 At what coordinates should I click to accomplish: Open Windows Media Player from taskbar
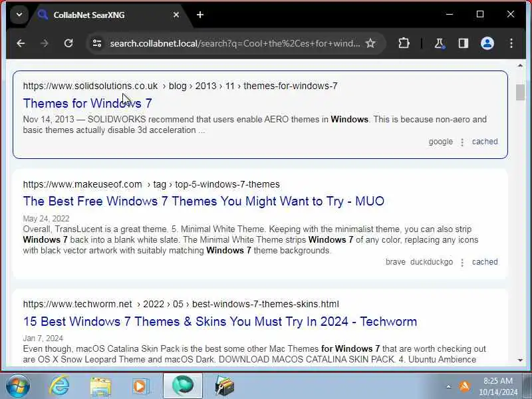[x=140, y=386]
